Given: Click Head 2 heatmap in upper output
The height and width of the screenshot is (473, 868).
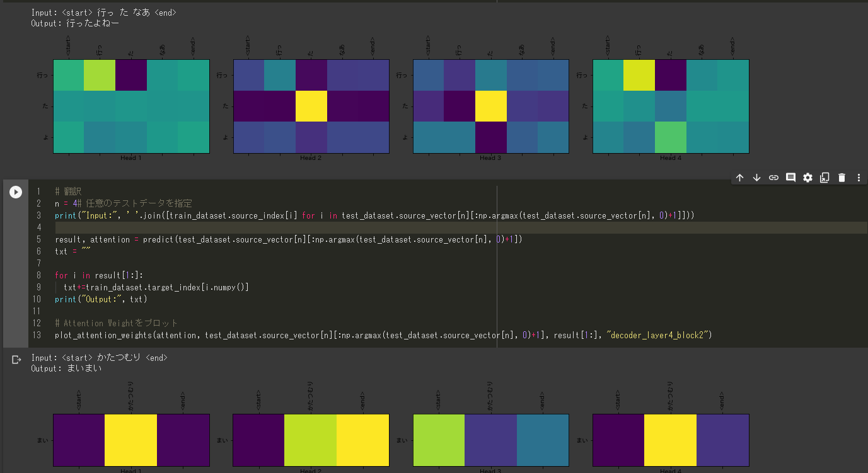Looking at the screenshot, I should tap(311, 106).
